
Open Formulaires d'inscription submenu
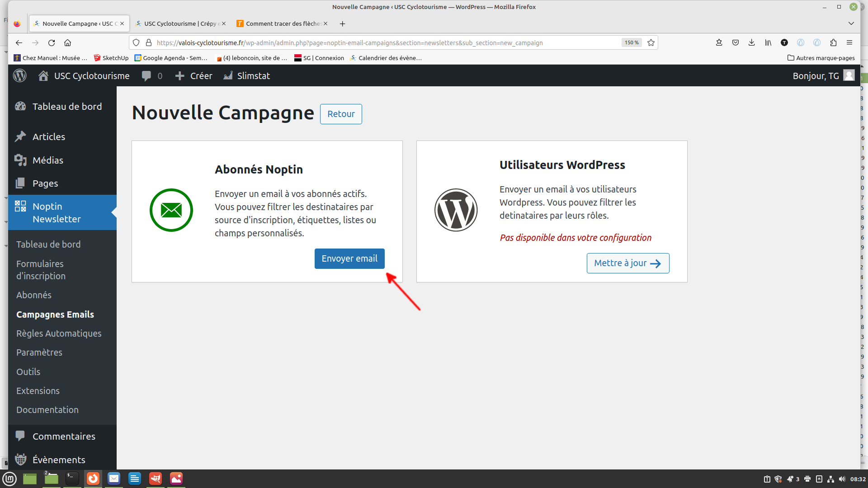click(41, 270)
